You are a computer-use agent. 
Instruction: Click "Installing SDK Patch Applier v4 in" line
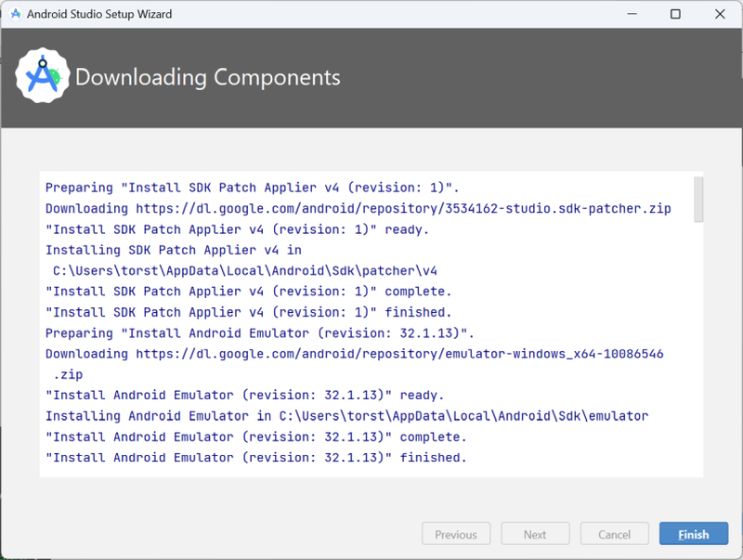tap(174, 250)
